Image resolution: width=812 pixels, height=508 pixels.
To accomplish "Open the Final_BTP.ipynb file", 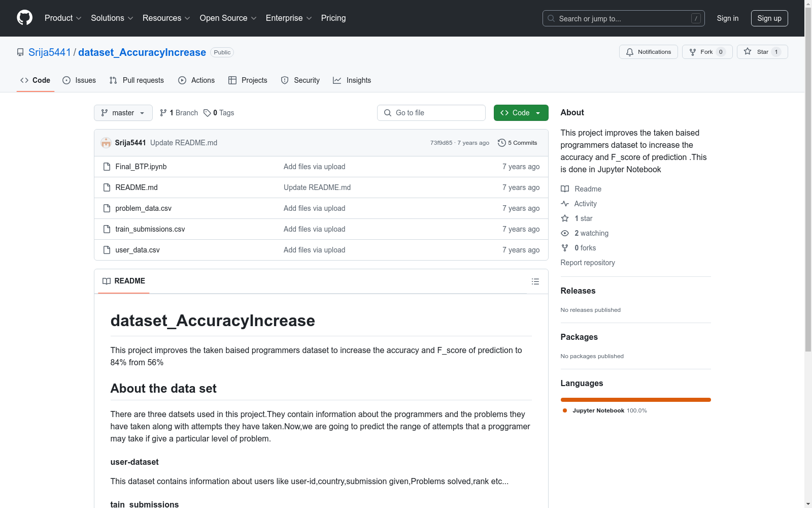I will pyautogui.click(x=141, y=167).
